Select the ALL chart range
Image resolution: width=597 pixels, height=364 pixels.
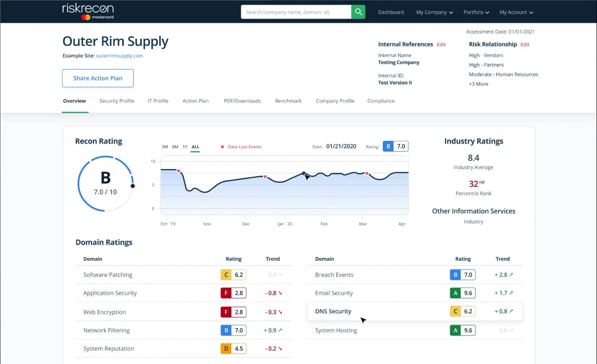pos(195,147)
